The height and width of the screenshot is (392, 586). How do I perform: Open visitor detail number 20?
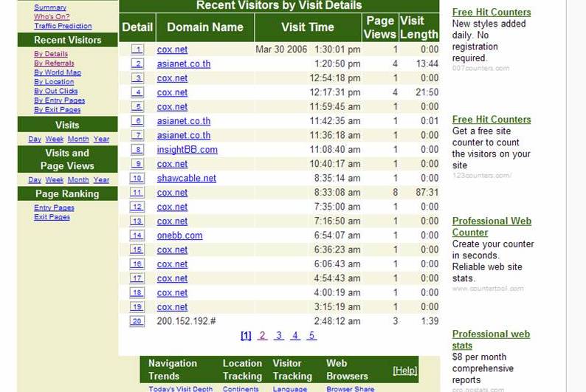click(x=137, y=321)
